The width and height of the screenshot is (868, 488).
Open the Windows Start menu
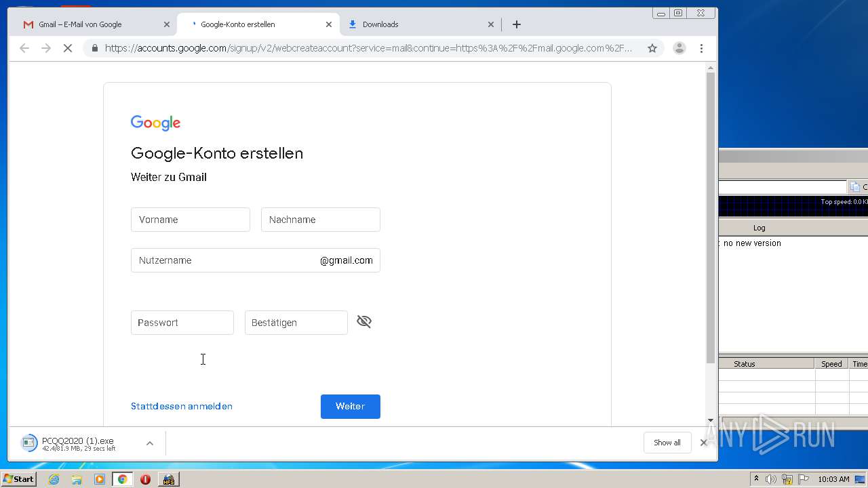click(x=18, y=479)
